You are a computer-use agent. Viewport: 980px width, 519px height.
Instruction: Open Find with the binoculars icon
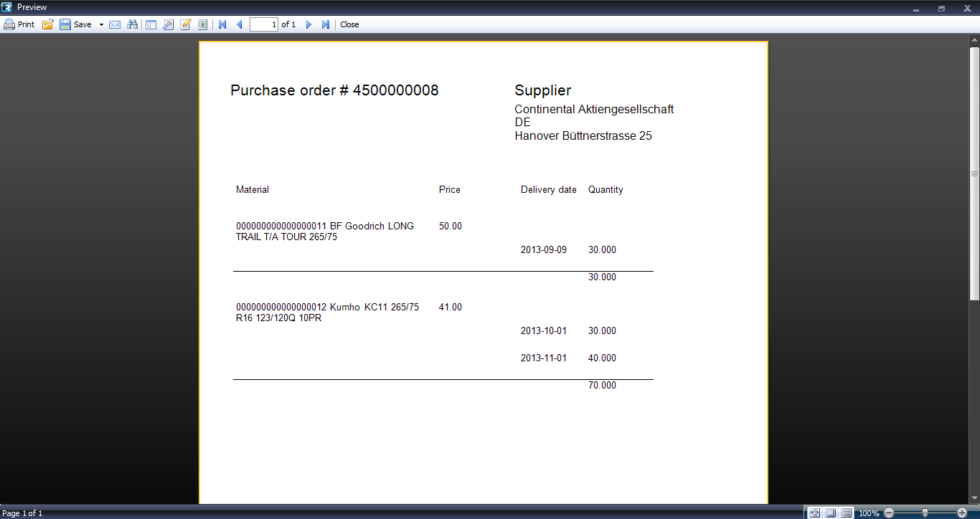pos(132,24)
